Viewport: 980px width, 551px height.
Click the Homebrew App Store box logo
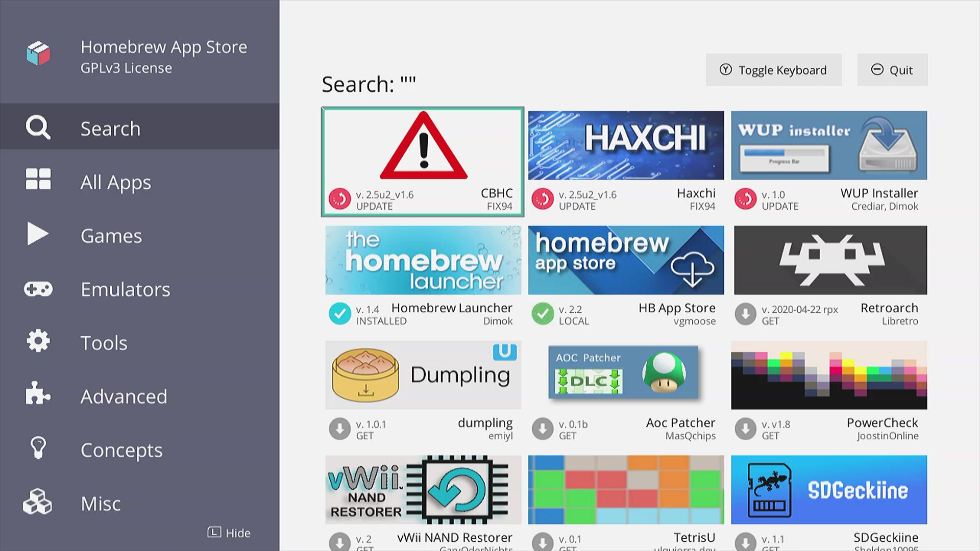[x=38, y=54]
